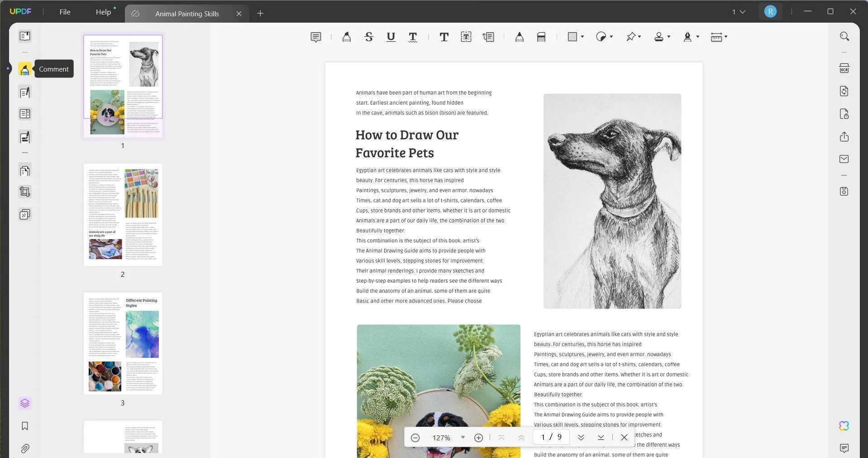Open the attachments paperclip panel

tap(25, 448)
